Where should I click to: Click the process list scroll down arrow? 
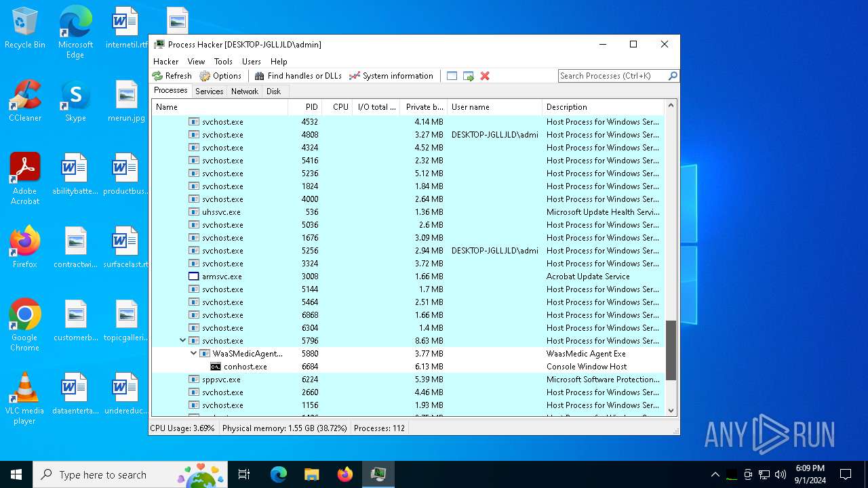coord(671,410)
